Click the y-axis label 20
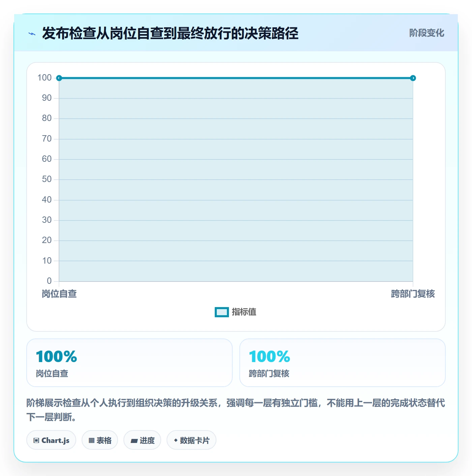 coord(47,240)
